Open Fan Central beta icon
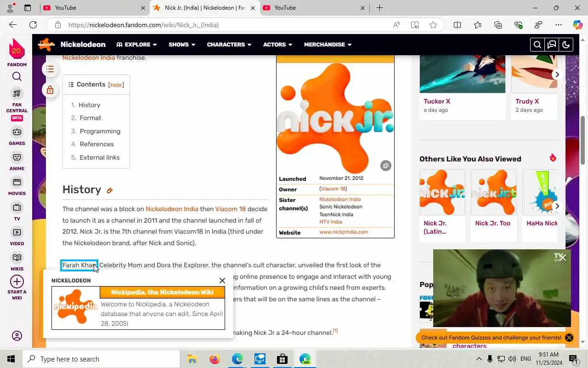The height and width of the screenshot is (368, 588). point(17,93)
